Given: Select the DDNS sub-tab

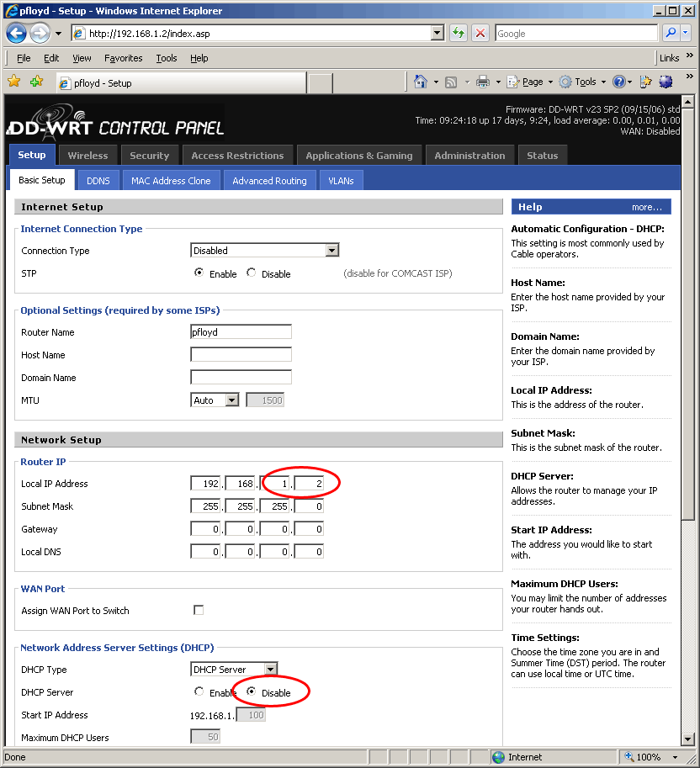Looking at the screenshot, I should pos(98,180).
